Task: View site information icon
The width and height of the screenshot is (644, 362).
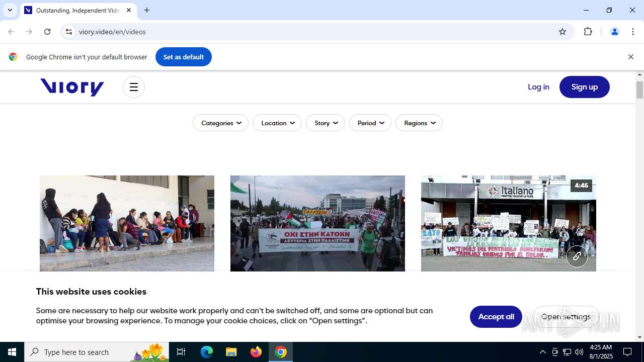Action: click(x=69, y=32)
